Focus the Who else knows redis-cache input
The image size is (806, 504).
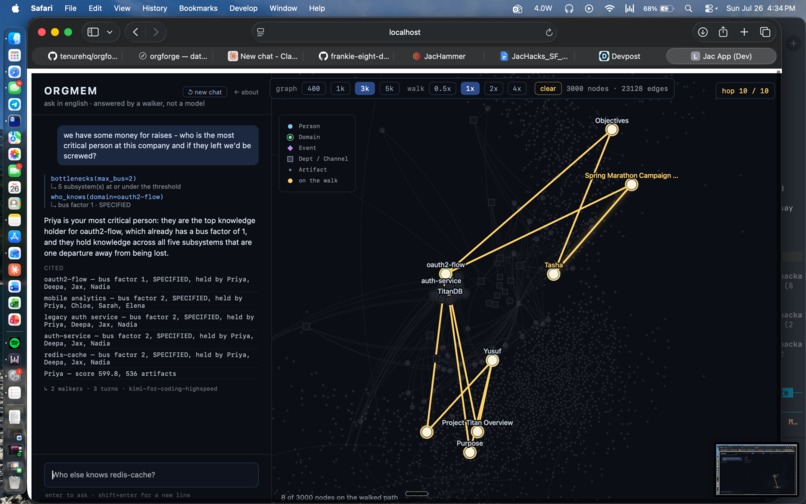(x=151, y=475)
